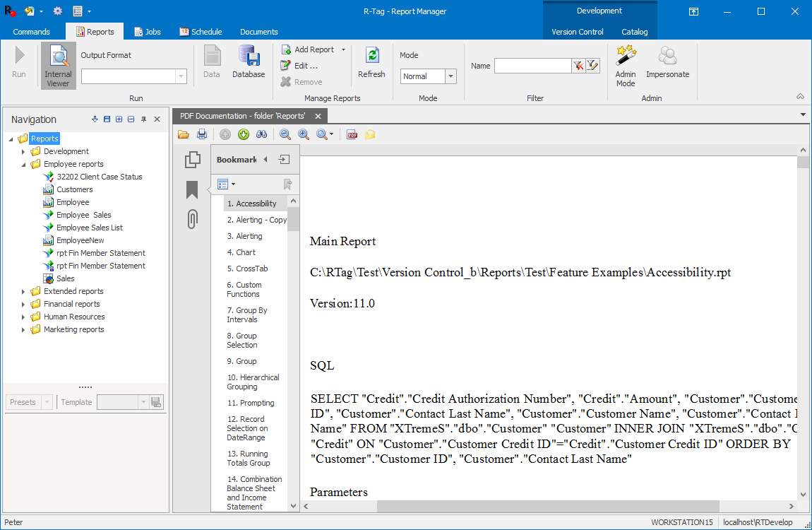This screenshot has width=812, height=530.
Task: Click the Export to PDF icon
Action: (352, 134)
